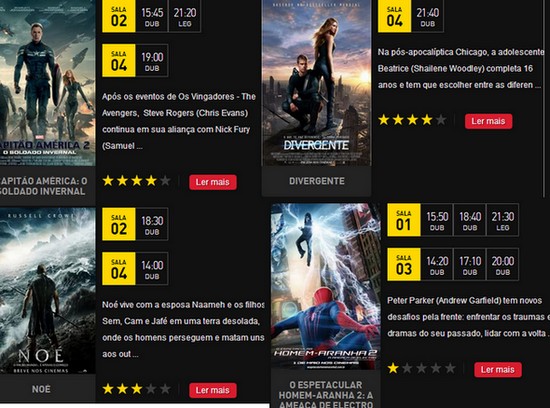The image size is (550, 408).
Task: Click the Homem-Aranha 2 poster image
Action: click(x=326, y=286)
